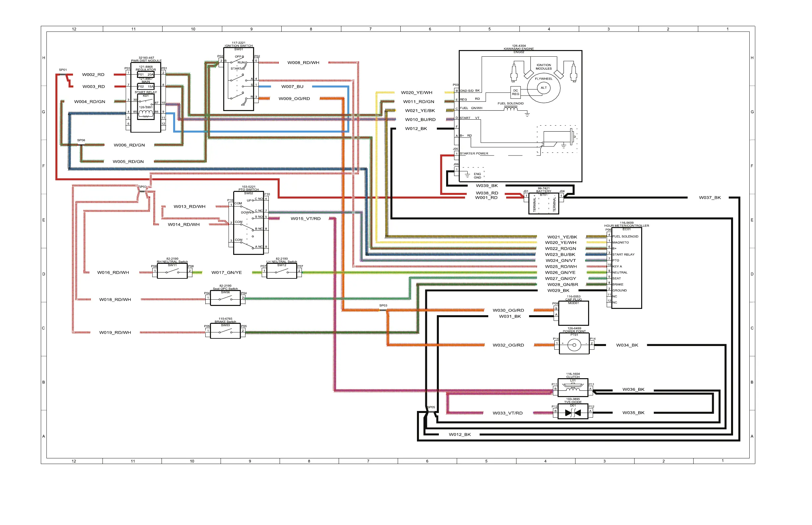The image size is (812, 525).
Task: Select the PTO Switch SW02 block
Action: [248, 223]
